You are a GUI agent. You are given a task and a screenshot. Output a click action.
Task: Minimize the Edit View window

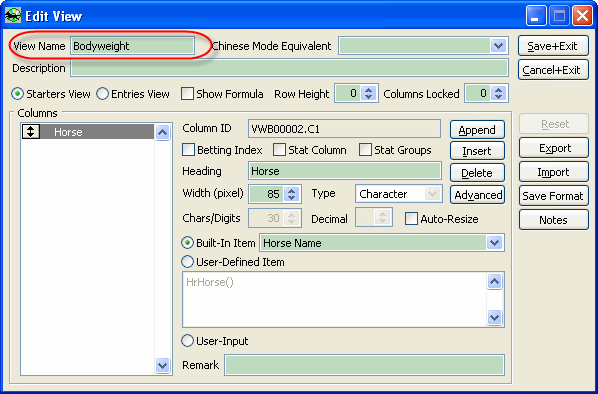(536, 16)
